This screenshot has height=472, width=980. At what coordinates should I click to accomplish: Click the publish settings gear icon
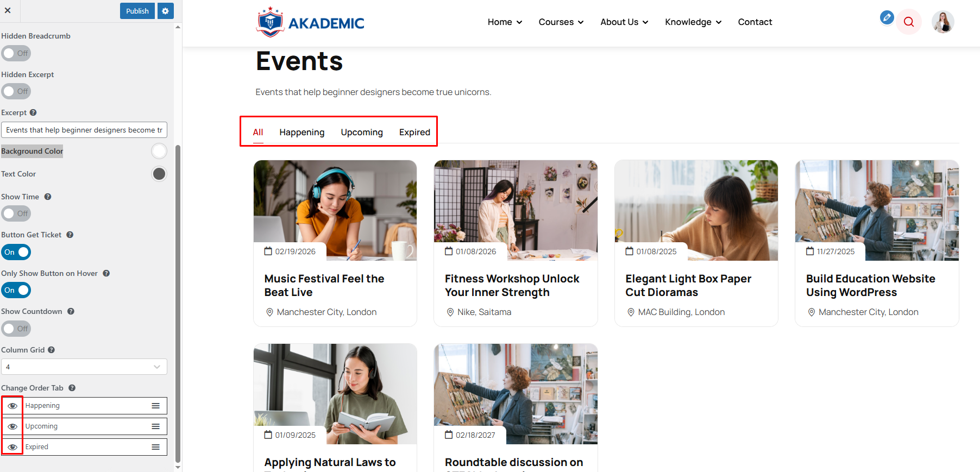tap(166, 11)
